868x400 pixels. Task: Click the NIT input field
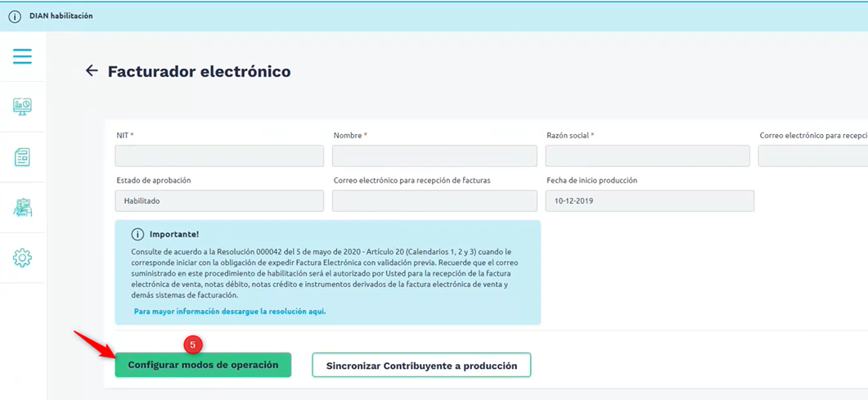219,156
